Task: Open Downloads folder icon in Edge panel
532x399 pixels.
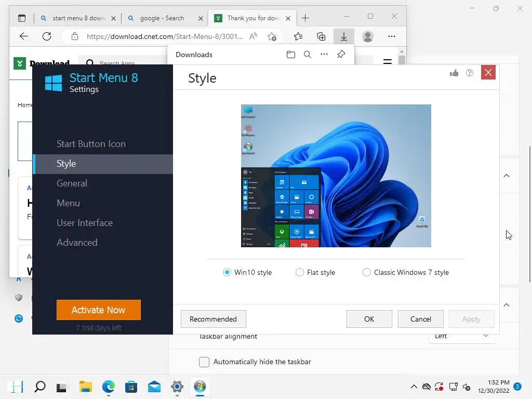Action: click(x=291, y=55)
